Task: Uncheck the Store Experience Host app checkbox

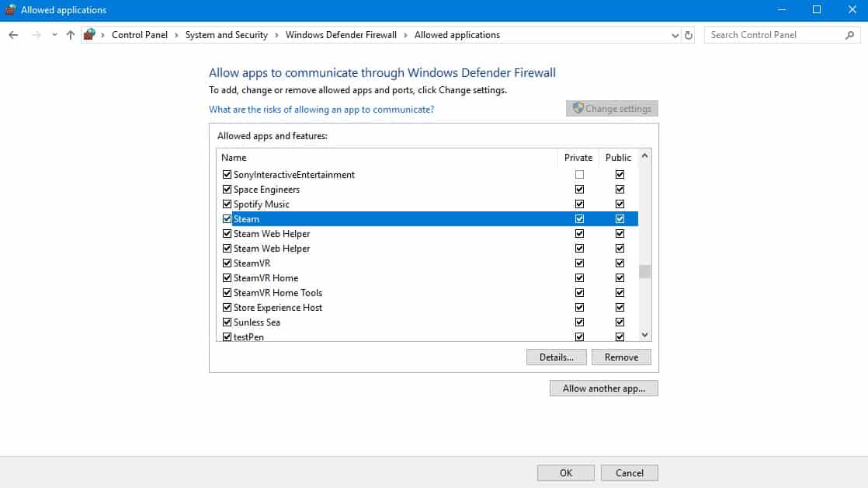Action: pos(227,308)
